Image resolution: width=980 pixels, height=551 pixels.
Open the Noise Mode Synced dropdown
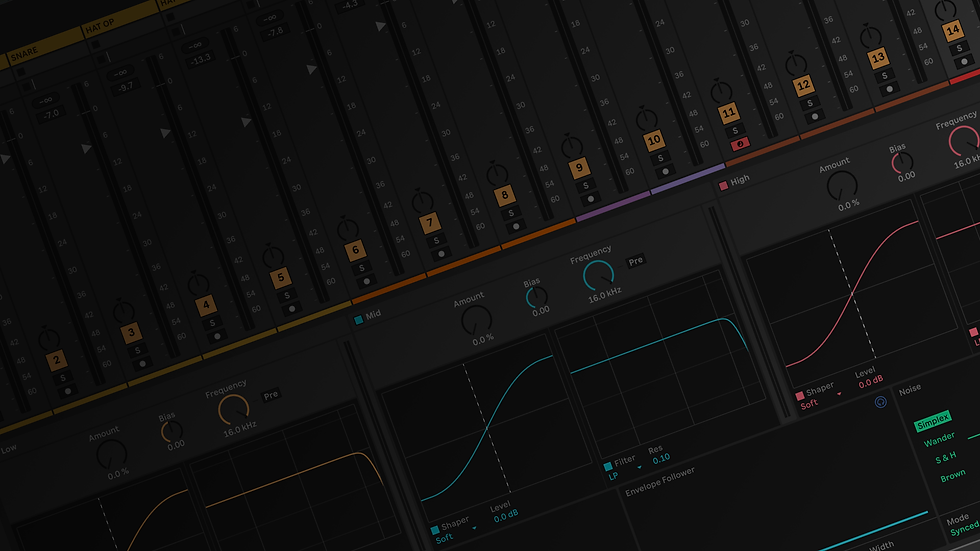pyautogui.click(x=965, y=529)
